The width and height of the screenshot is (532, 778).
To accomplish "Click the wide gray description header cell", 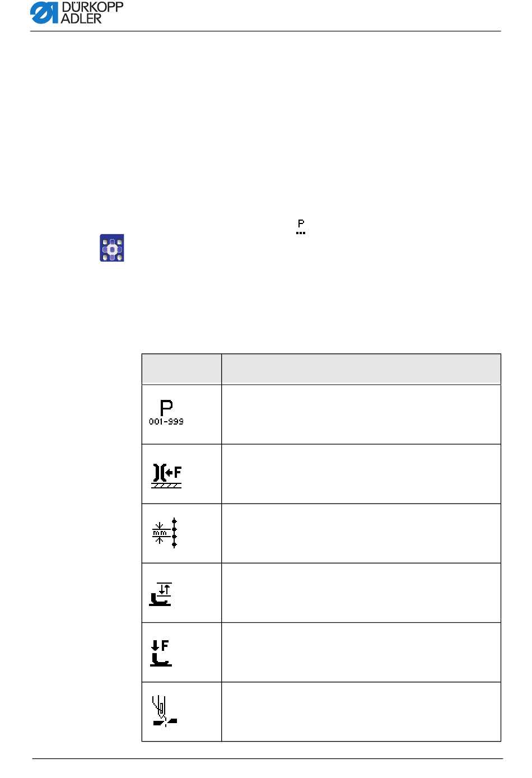I will tap(361, 369).
